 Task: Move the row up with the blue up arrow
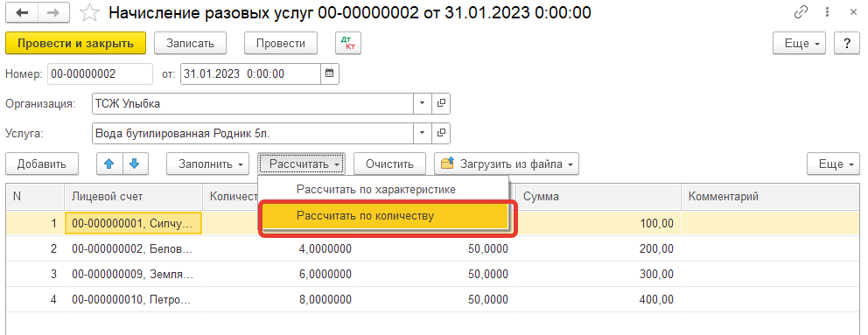point(109,164)
